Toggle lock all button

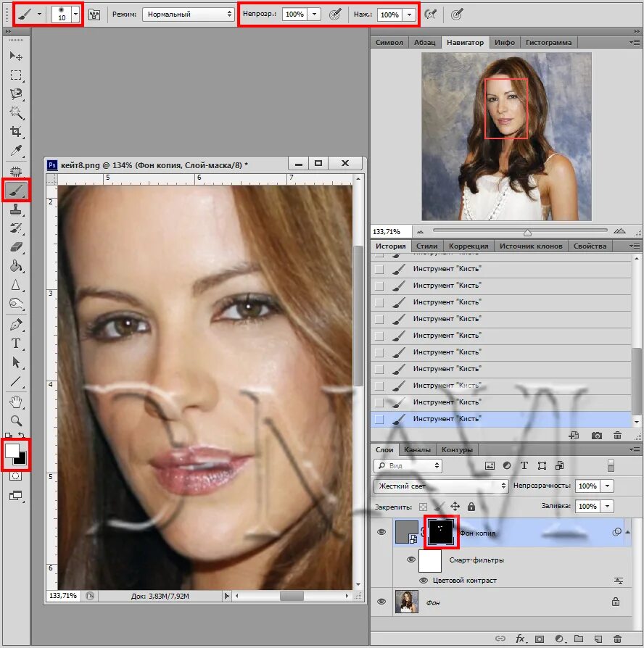coord(471,506)
